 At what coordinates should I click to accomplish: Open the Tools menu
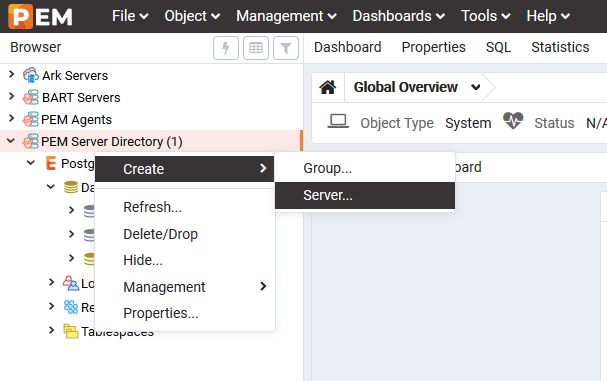pos(486,16)
